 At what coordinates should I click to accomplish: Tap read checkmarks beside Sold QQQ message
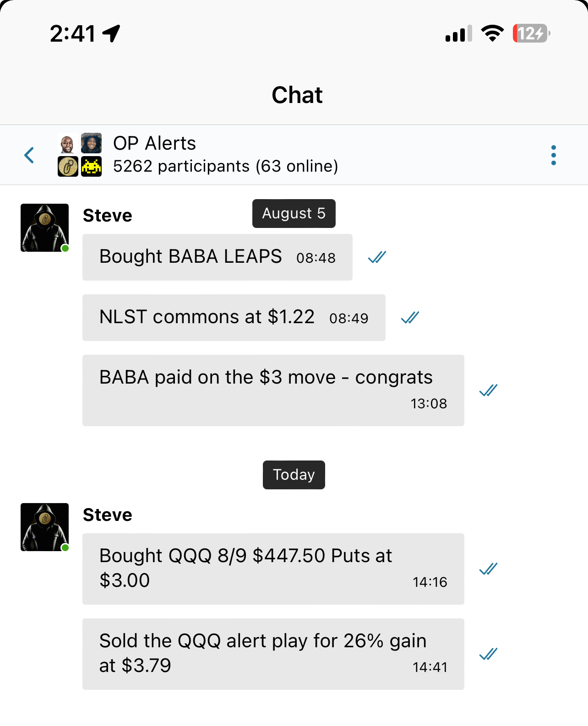(488, 654)
